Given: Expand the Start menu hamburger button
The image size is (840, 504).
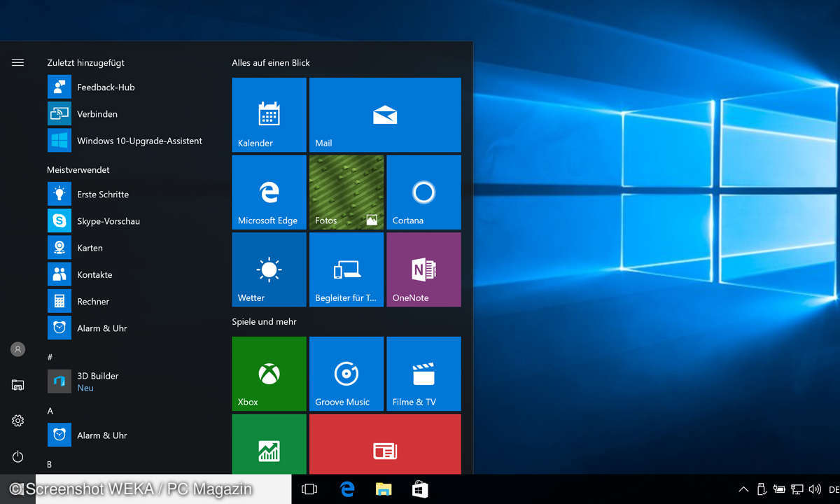Looking at the screenshot, I should tap(18, 62).
